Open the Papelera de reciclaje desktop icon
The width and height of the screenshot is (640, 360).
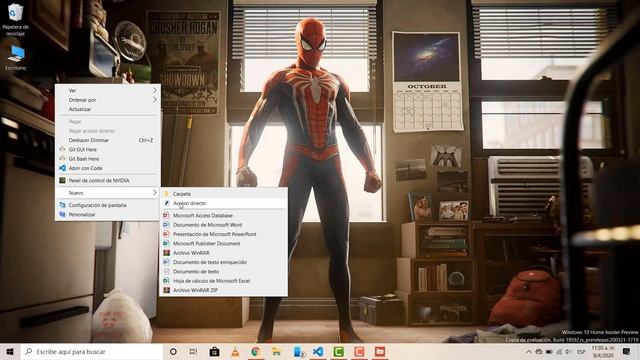click(x=16, y=19)
